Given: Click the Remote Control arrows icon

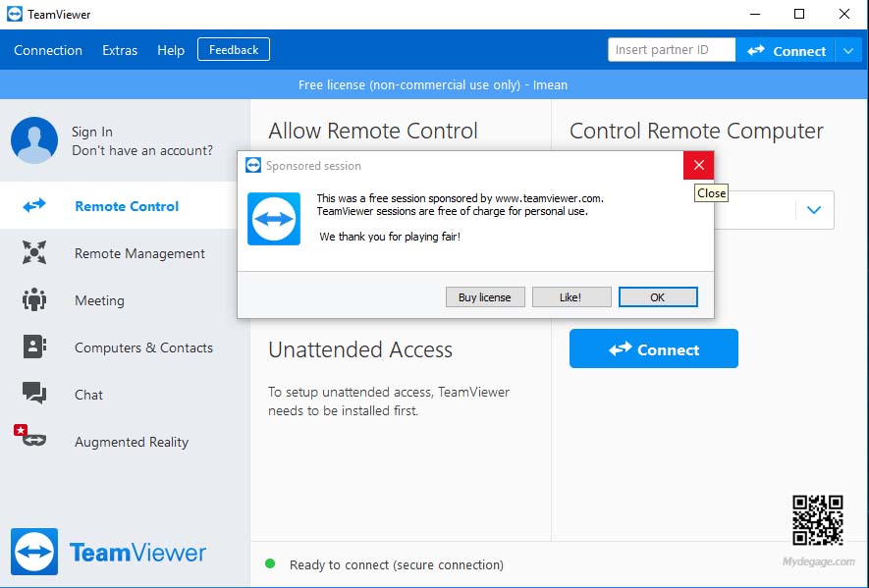Looking at the screenshot, I should tap(34, 205).
